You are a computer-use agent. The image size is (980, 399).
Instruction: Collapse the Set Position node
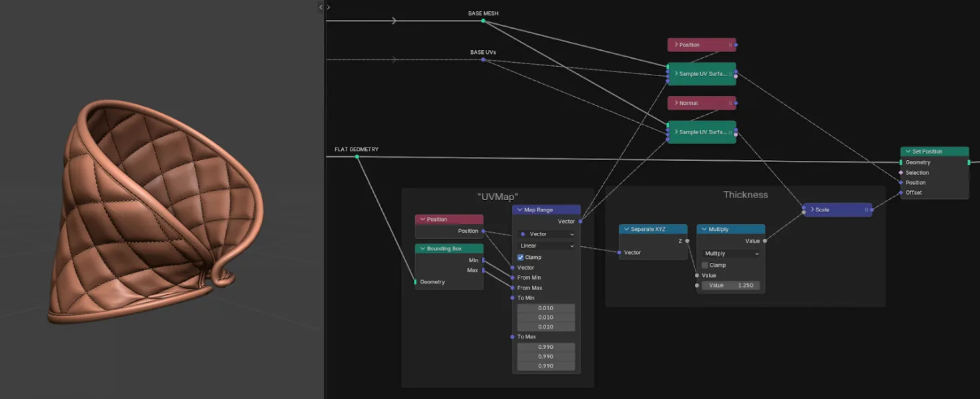click(908, 151)
